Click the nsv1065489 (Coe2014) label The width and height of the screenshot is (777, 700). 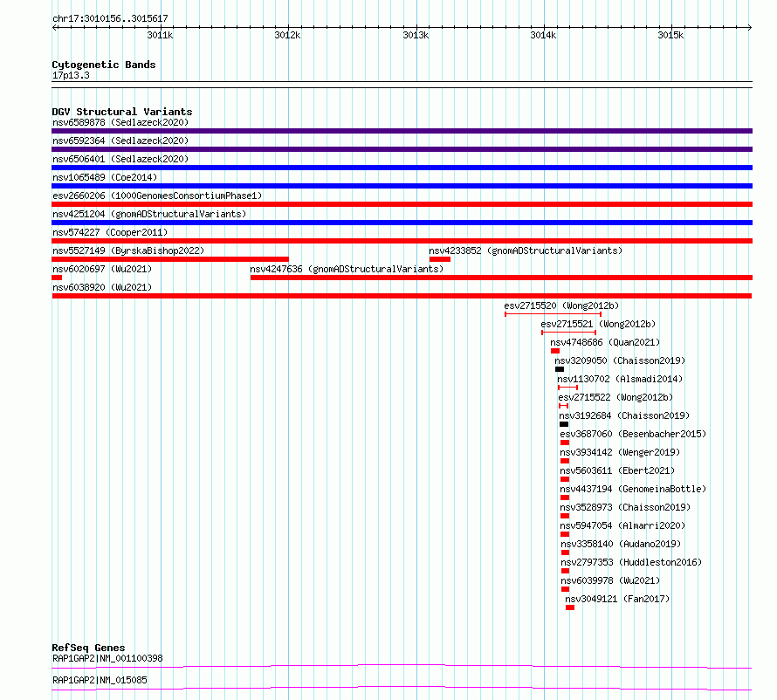click(x=105, y=177)
